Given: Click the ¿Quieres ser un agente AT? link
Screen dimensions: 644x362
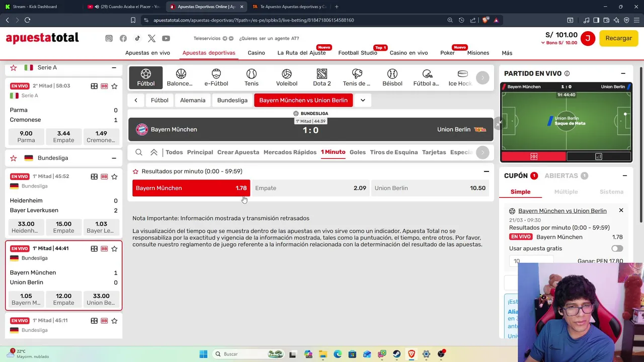Looking at the screenshot, I should click(x=269, y=38).
